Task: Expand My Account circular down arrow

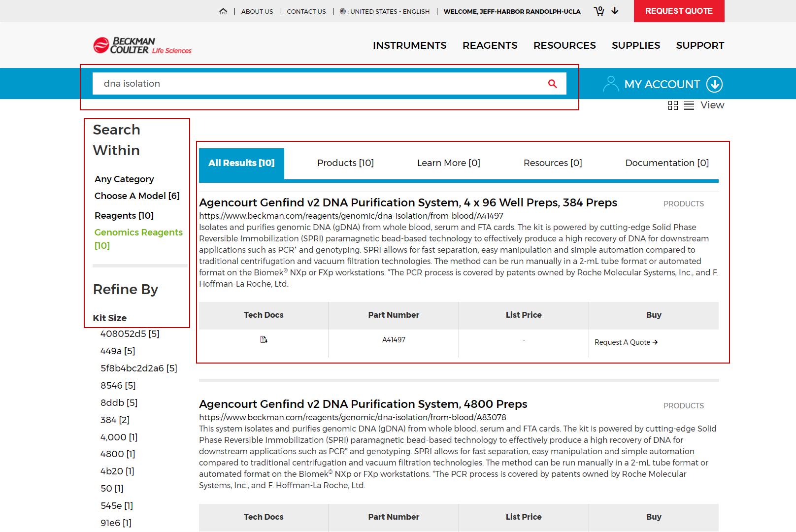Action: click(x=714, y=84)
